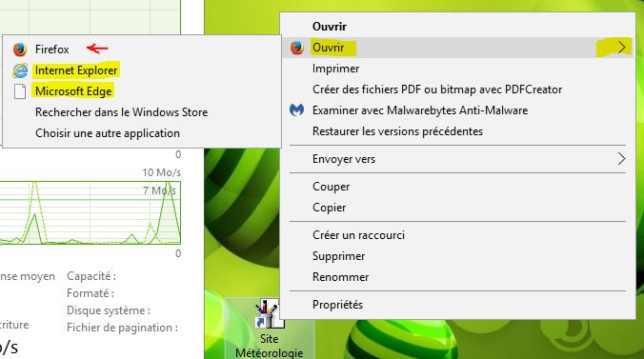Click the Formaté label in disk details
Viewport: 644px width, 359px height.
(x=91, y=293)
